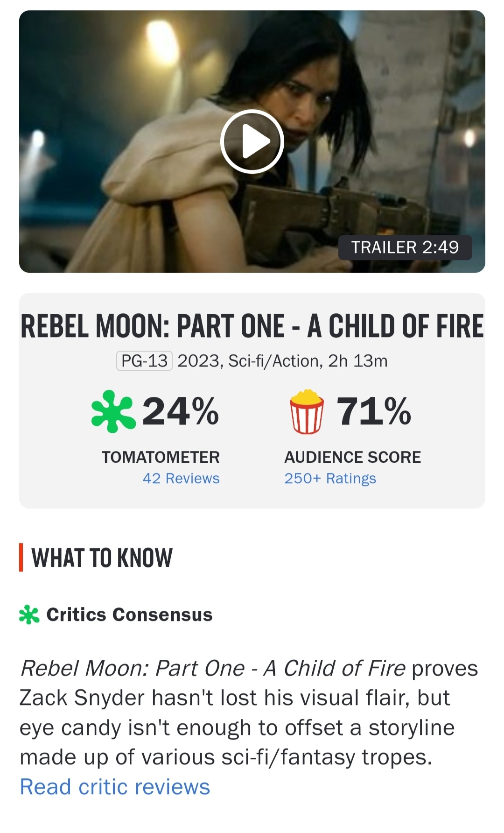504x833 pixels.
Task: Tap the TRAILER 2:49 duration badge
Action: point(405,247)
